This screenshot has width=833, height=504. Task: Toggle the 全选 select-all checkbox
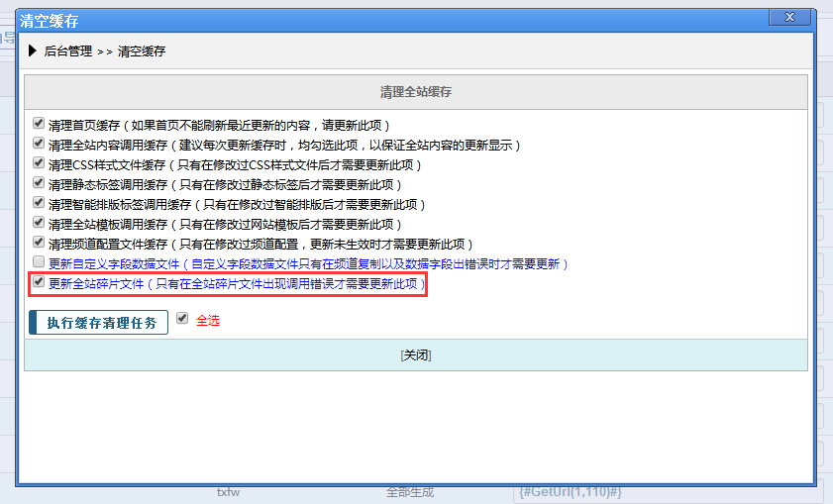click(x=182, y=320)
